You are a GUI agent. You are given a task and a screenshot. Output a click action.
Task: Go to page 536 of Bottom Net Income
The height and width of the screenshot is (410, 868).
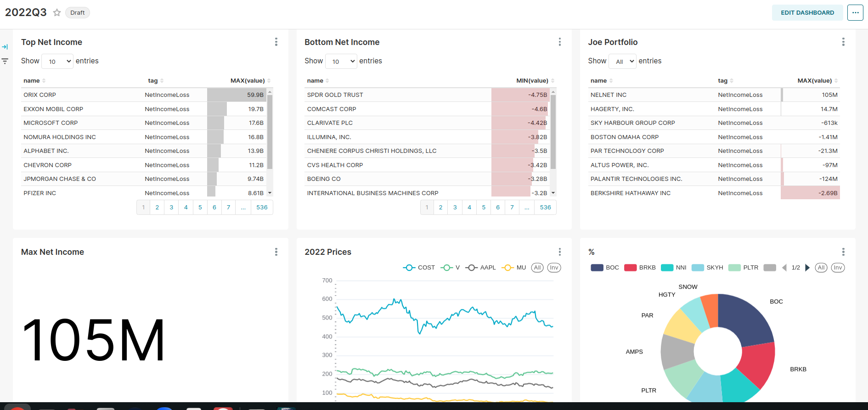pos(546,208)
